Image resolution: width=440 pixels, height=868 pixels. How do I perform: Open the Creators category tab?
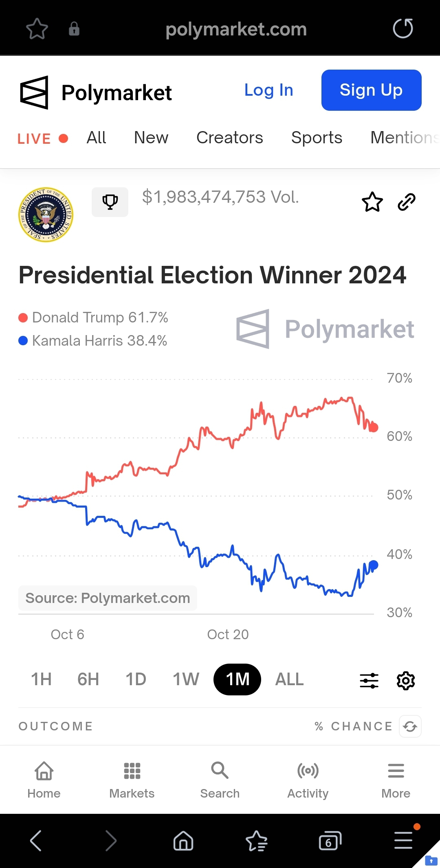[x=230, y=138]
